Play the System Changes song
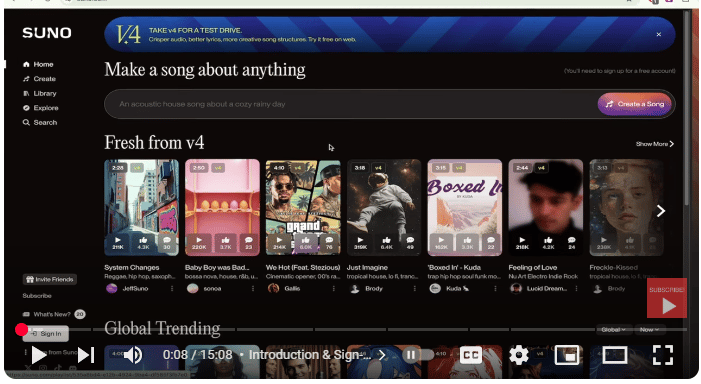Viewport: 701px width, 384px height. coord(118,243)
